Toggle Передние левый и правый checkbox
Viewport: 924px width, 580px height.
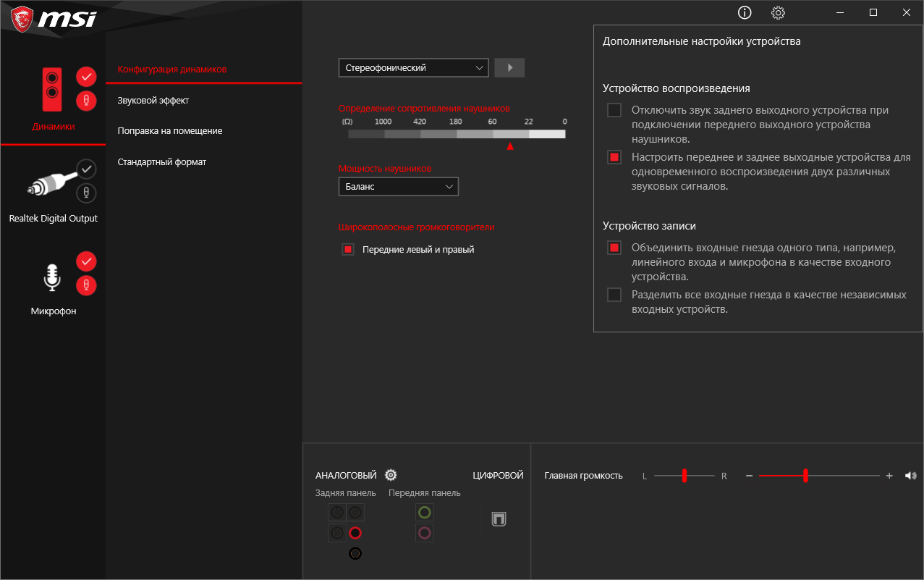(348, 249)
